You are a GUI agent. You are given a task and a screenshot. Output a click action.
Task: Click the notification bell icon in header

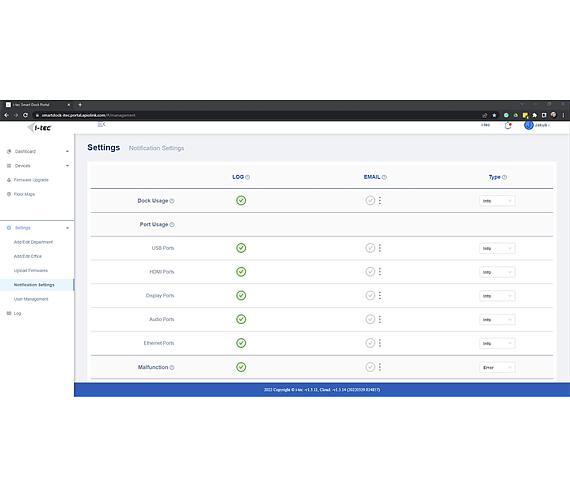pyautogui.click(x=508, y=125)
